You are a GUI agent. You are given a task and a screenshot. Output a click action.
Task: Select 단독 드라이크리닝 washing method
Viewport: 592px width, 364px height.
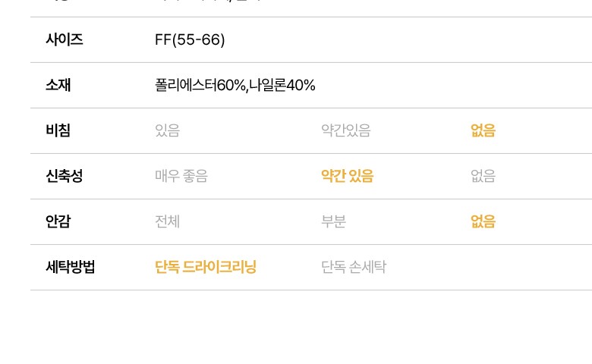click(206, 267)
